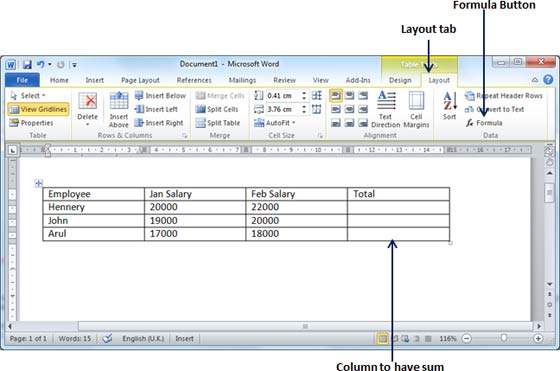560x371 pixels.
Task: Click the Undo icon in title bar
Action: point(40,65)
